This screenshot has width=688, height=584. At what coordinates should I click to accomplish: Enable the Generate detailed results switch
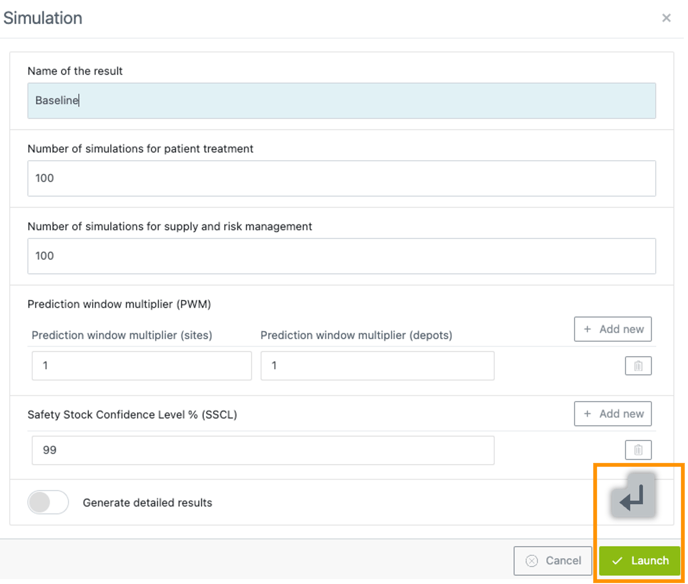(x=48, y=502)
